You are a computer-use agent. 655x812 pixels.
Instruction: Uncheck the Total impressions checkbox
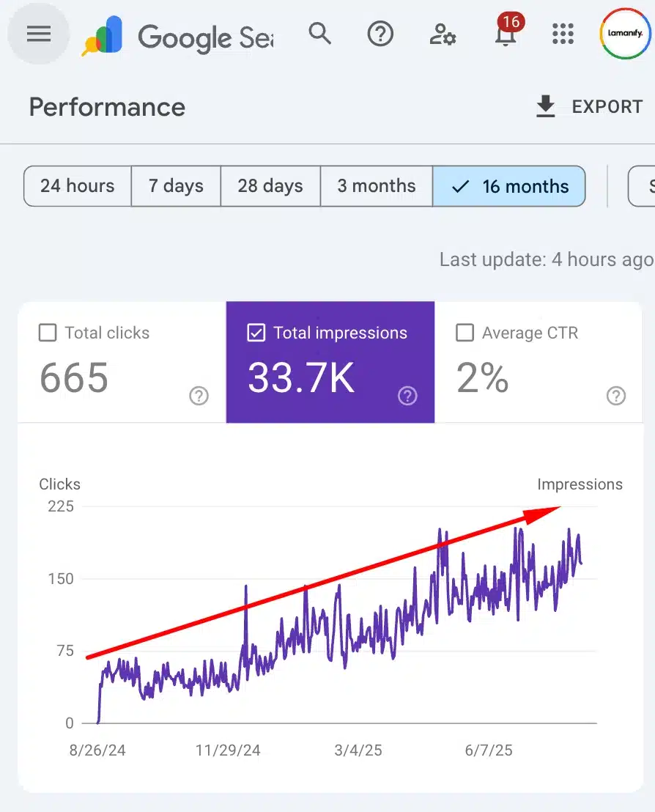[256, 333]
